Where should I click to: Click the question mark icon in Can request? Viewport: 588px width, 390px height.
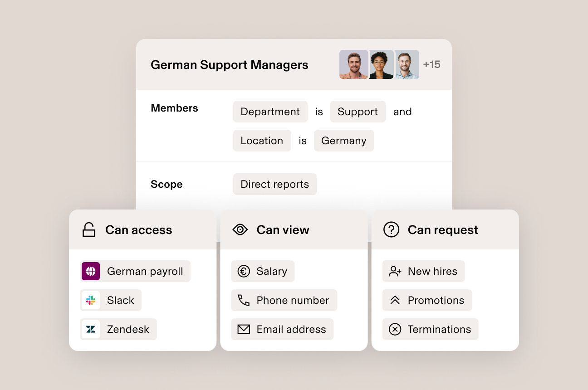(392, 230)
